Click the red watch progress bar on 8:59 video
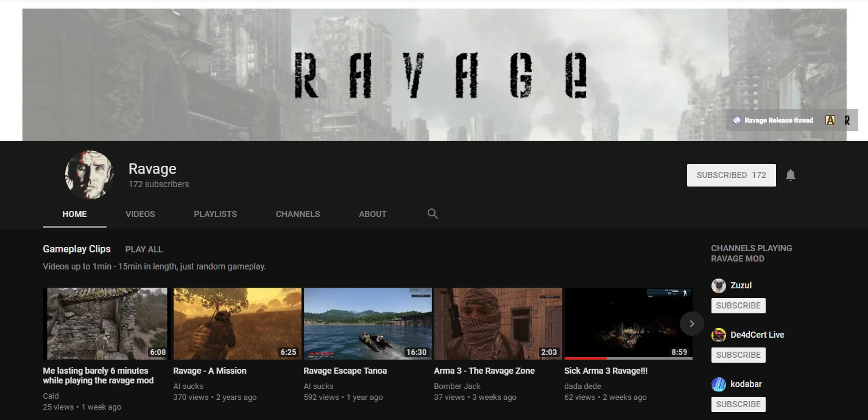Screen dimensions: 868x420 tap(585, 358)
